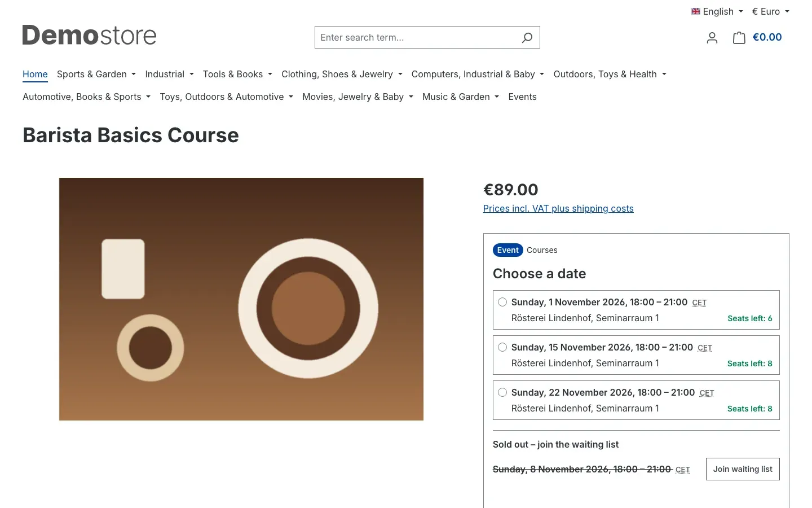Viewport: 812px width, 508px height.
Task: Open the Euro currency dropdown
Action: [x=771, y=11]
